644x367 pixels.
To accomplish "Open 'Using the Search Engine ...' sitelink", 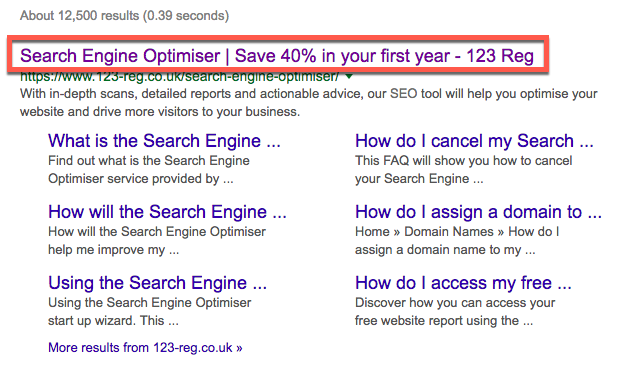I will tap(157, 283).
